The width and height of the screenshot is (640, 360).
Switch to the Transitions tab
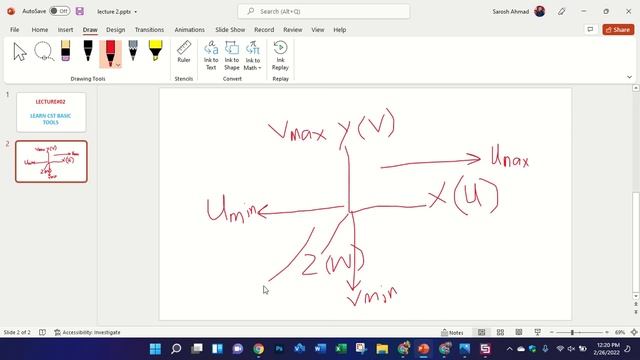(x=149, y=30)
